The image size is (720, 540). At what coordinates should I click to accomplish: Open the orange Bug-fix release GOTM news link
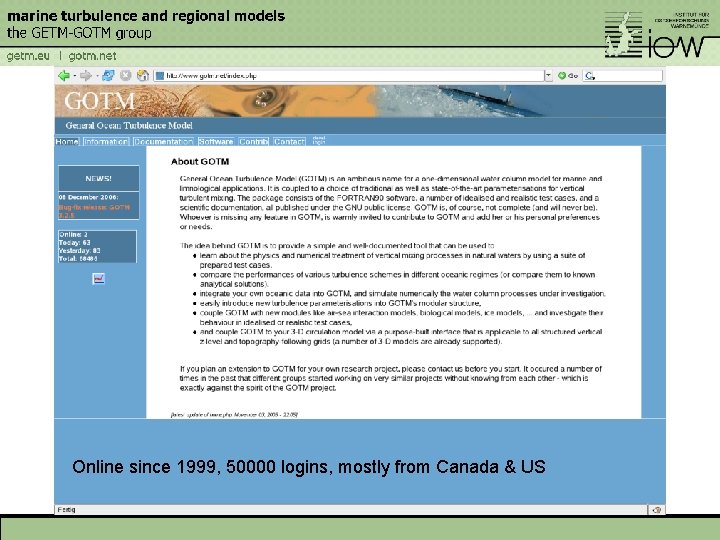95,211
